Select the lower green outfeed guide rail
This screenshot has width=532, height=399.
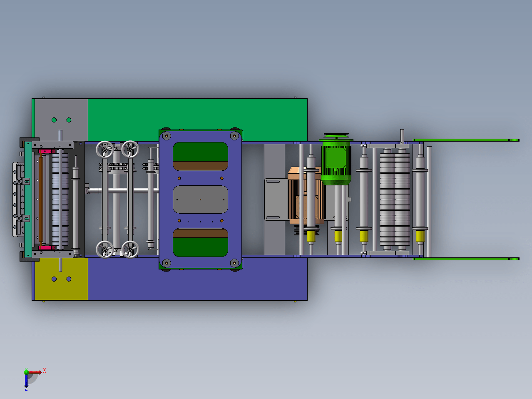tap(466, 259)
